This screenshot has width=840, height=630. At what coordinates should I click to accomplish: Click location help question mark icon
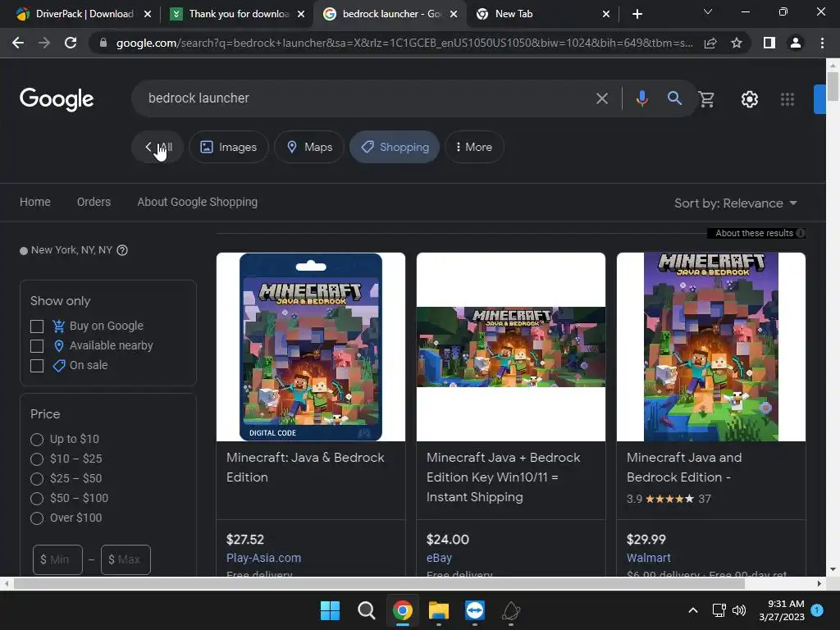(122, 250)
